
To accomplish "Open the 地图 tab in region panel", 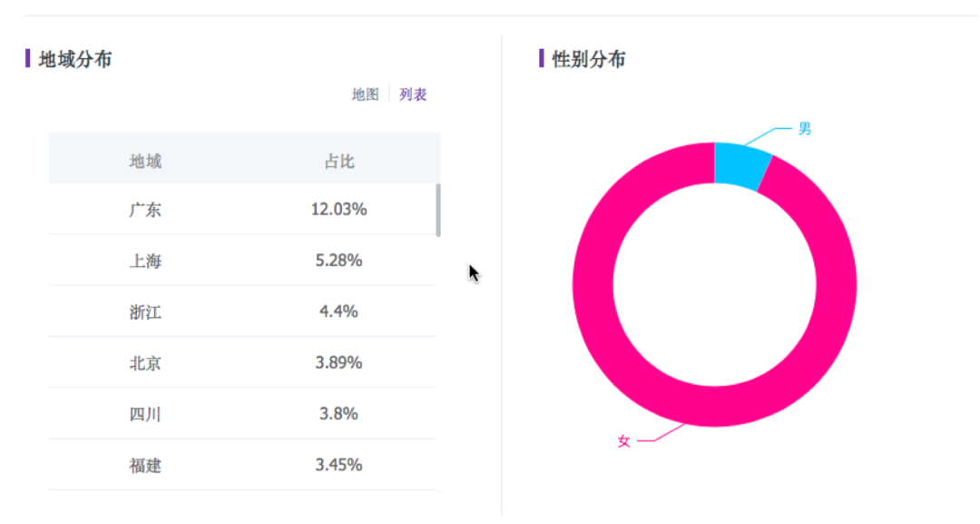I will click(x=364, y=94).
